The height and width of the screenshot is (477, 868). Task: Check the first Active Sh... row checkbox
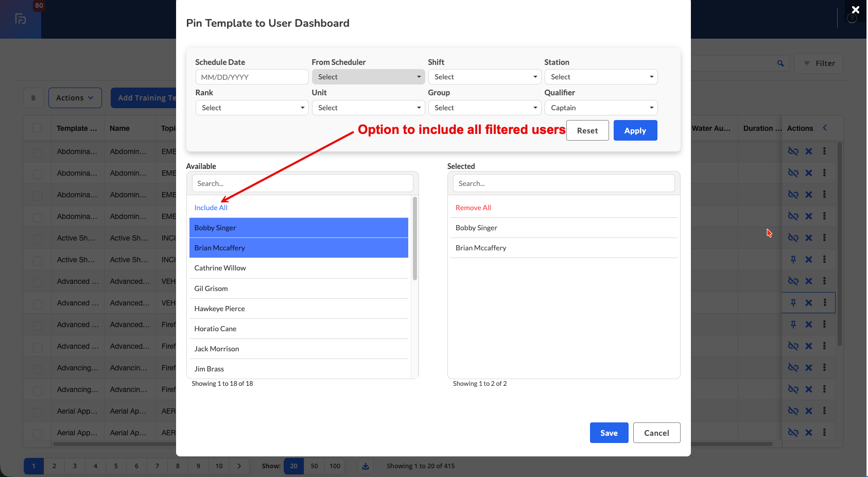pyautogui.click(x=38, y=239)
